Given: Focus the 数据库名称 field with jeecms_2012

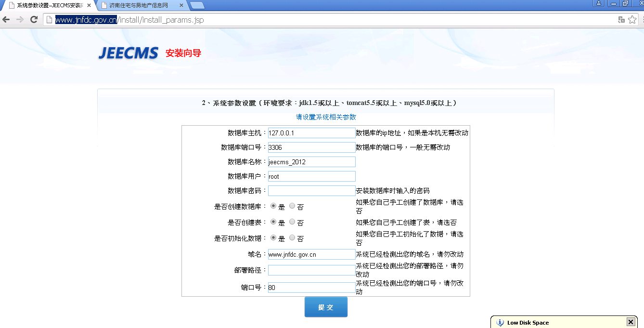Looking at the screenshot, I should pos(312,162).
